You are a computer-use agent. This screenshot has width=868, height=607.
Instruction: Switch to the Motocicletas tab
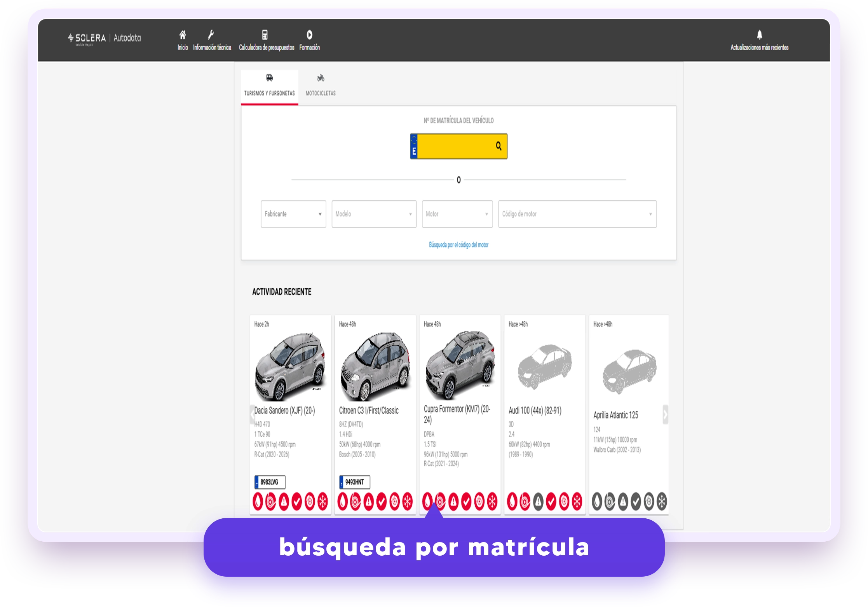[321, 86]
